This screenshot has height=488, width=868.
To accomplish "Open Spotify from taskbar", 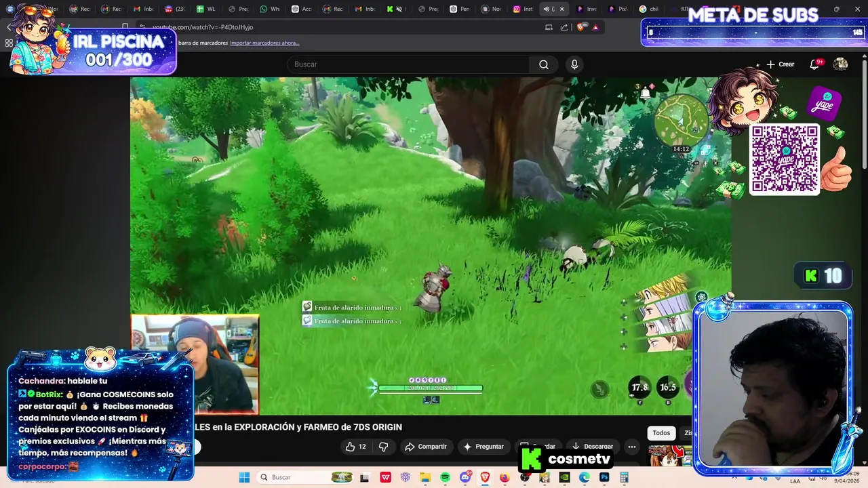I will point(445,477).
